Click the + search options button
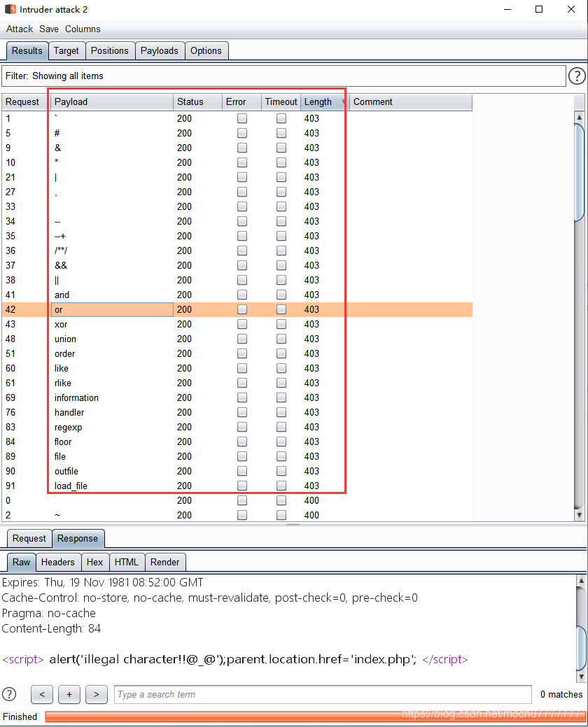588x727 pixels. [x=69, y=695]
